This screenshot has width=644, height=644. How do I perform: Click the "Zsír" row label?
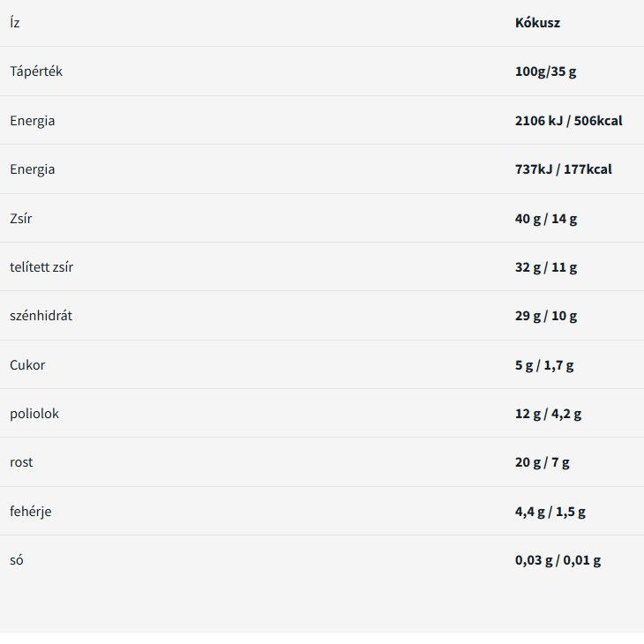21,218
